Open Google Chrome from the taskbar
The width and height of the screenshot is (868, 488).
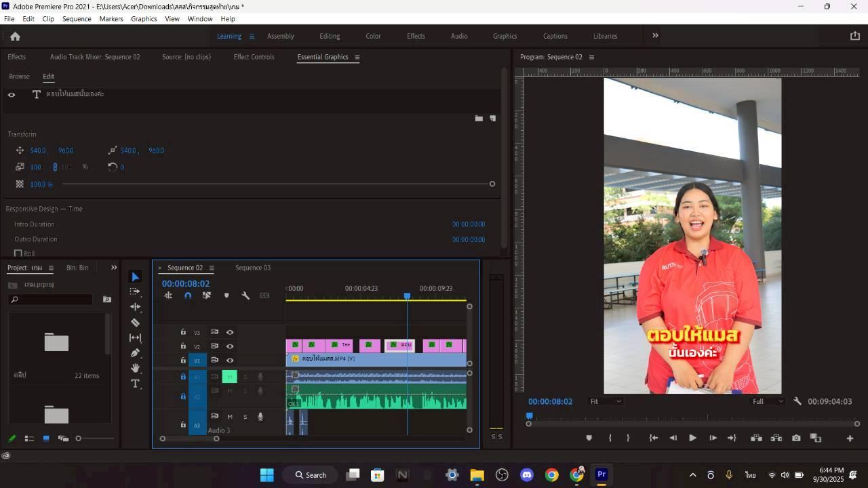(x=551, y=475)
